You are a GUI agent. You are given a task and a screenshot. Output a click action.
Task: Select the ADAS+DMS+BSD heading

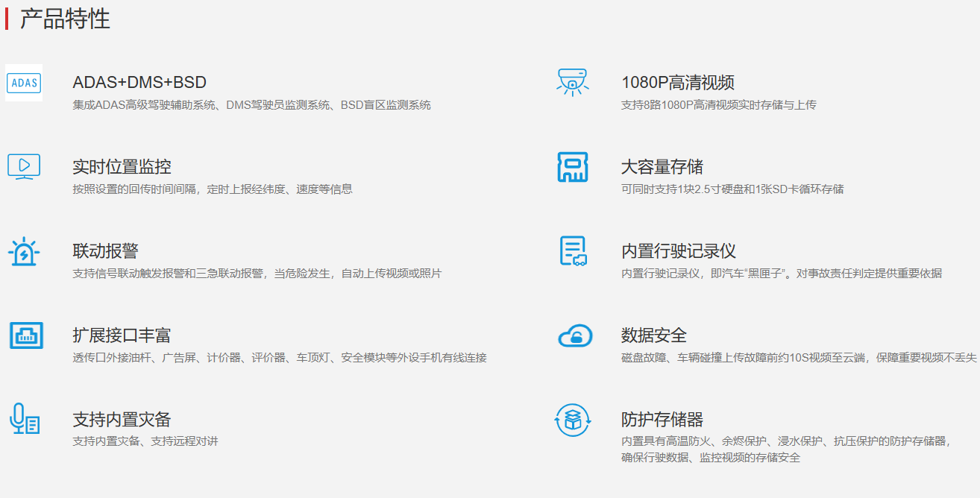coord(139,83)
